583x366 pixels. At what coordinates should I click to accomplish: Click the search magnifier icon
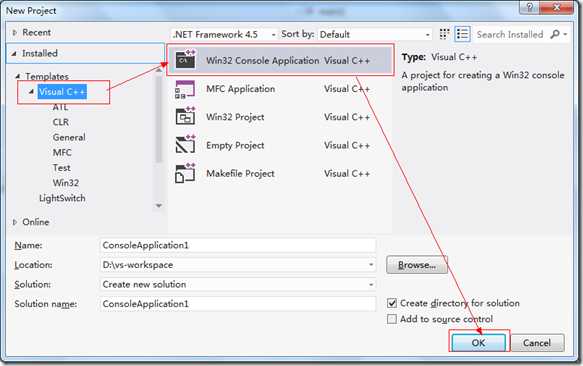[555, 34]
